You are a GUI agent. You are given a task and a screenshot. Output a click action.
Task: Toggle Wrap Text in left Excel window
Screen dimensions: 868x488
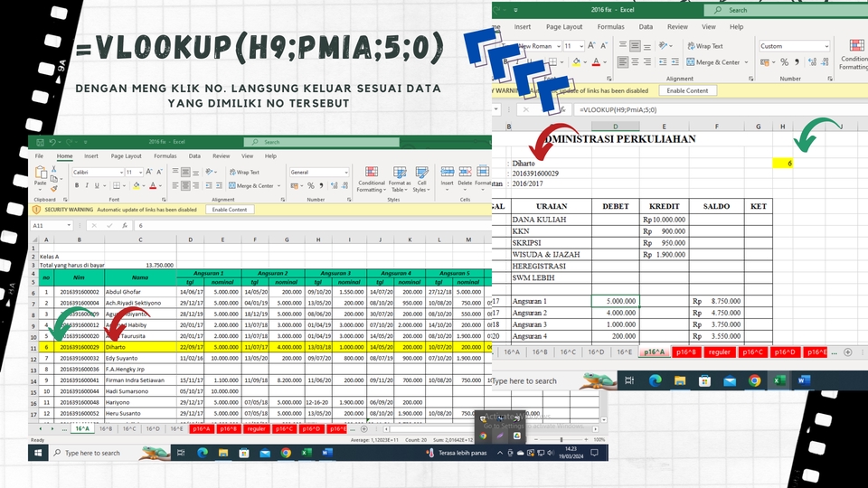[x=244, y=172]
